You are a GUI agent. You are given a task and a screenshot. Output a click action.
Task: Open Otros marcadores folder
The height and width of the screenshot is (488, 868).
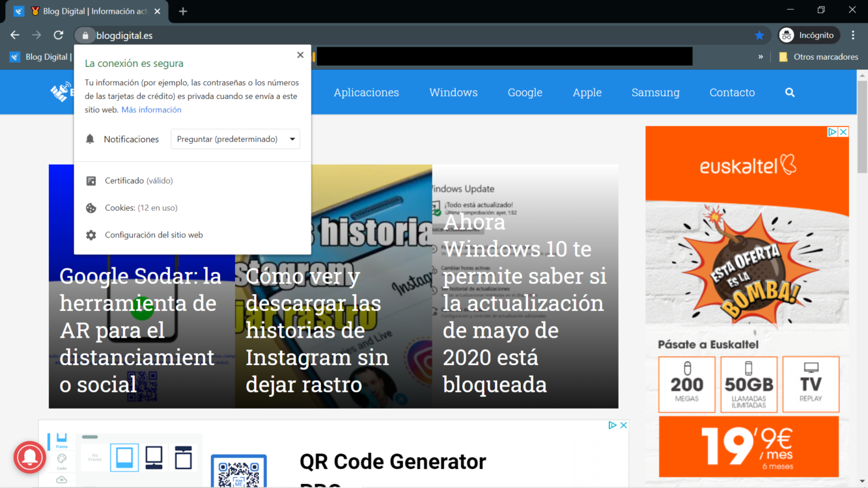819,57
